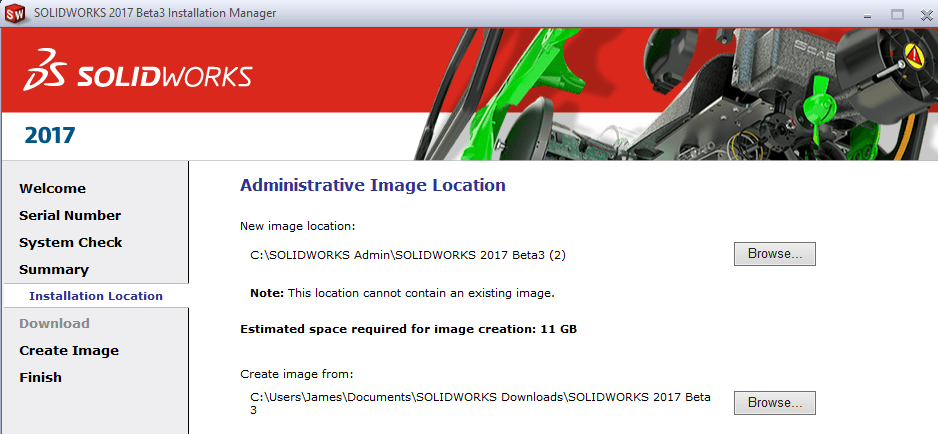This screenshot has height=434, width=938.
Task: Click the SOLIDWORKS logo in the banner
Action: 138,71
